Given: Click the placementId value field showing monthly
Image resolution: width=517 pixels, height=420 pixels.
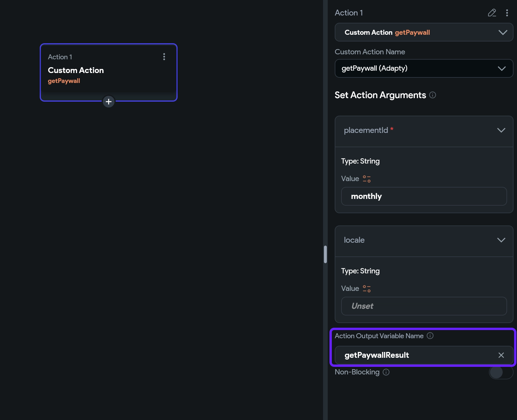Looking at the screenshot, I should pyautogui.click(x=424, y=196).
